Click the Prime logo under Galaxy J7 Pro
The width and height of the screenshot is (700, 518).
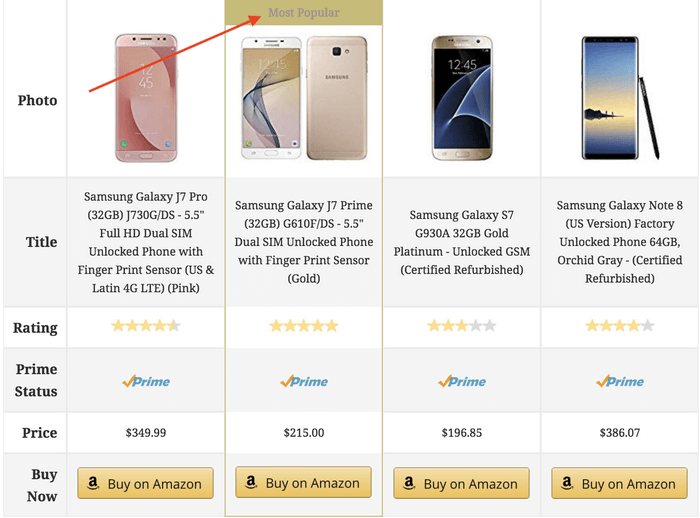pyautogui.click(x=146, y=381)
